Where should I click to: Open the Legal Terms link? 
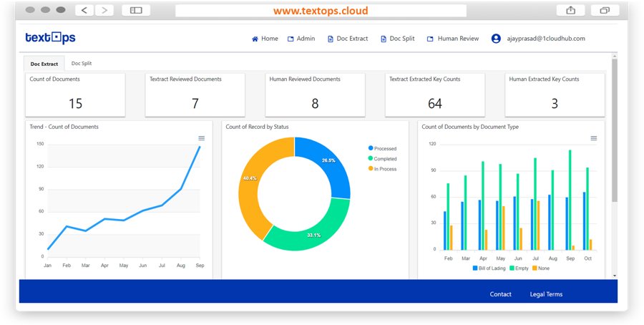tap(546, 294)
